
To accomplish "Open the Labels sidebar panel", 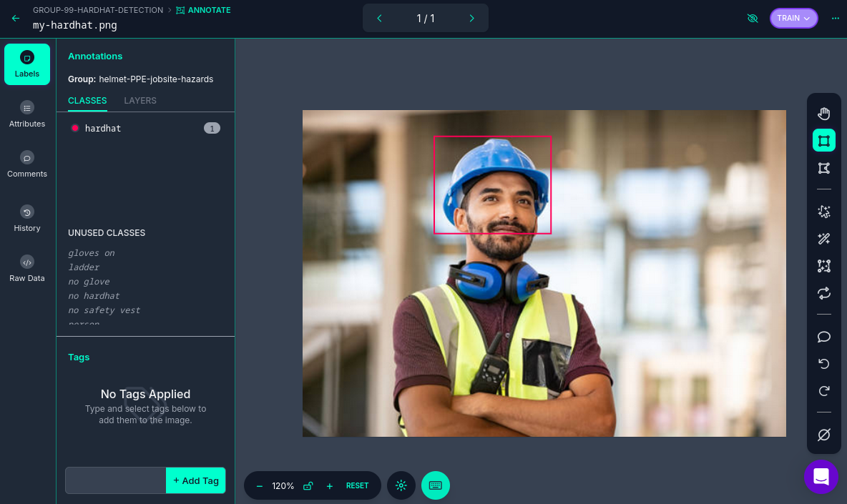I will click(x=27, y=64).
